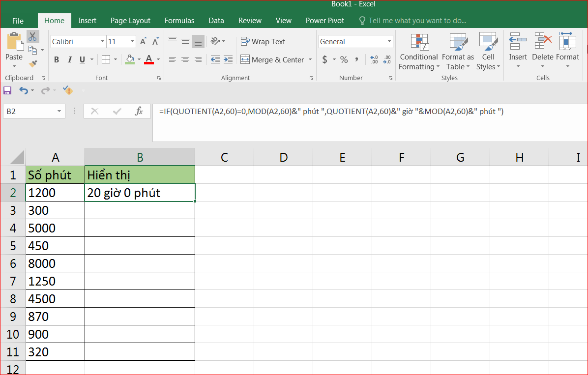This screenshot has height=375, width=588.
Task: Undo the last action
Action: tap(23, 90)
